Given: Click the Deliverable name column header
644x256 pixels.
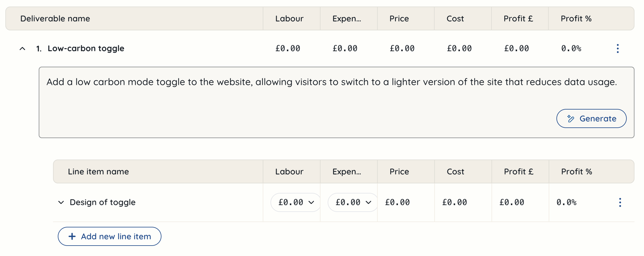Looking at the screenshot, I should pos(55,19).
